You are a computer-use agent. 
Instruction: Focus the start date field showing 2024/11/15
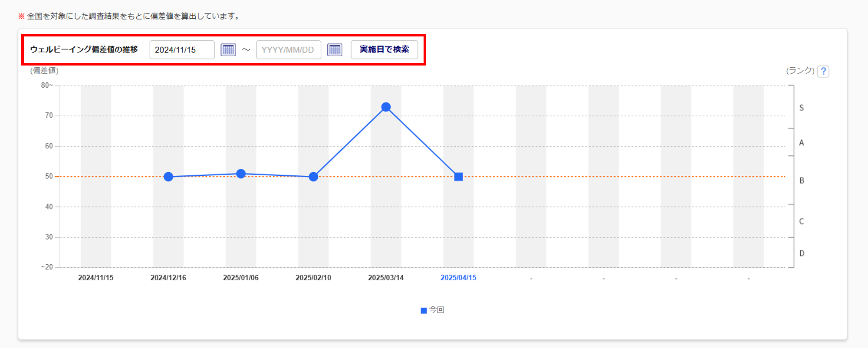coord(182,50)
